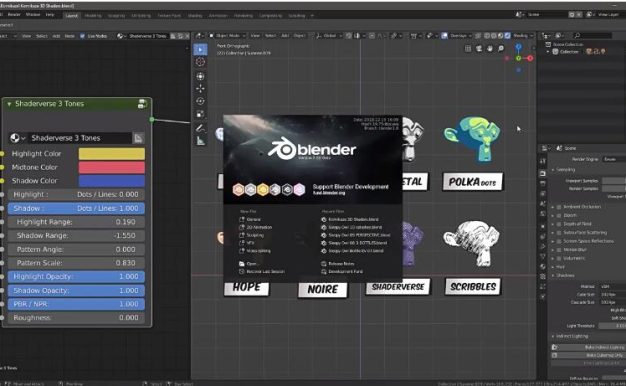
Task: Open Release Notes from splash screen
Action: click(338, 264)
